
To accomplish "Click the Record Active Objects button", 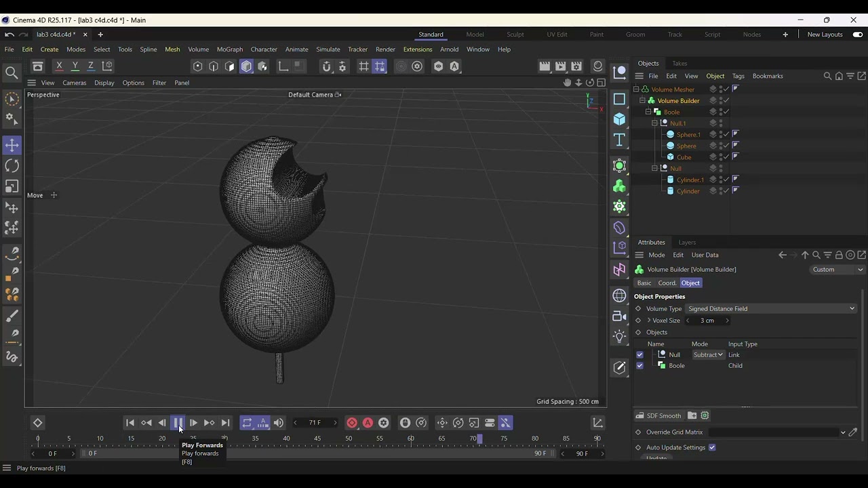I will tap(352, 423).
